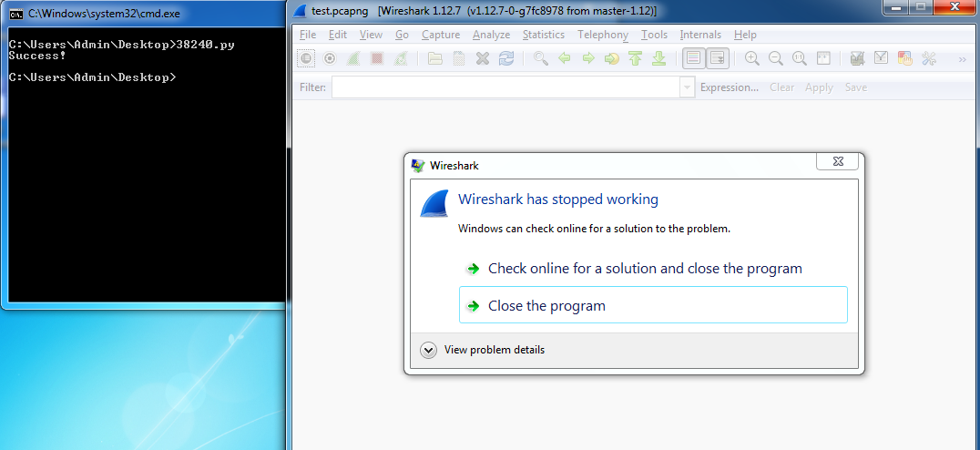980x450 pixels.
Task: Toggle packet list colorize button
Action: pyautogui.click(x=693, y=58)
